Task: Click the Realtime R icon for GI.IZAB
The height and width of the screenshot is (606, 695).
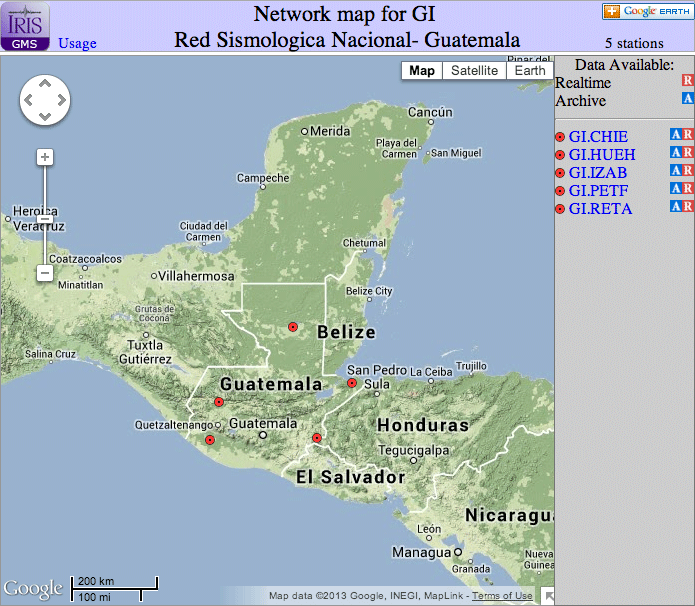Action: coord(687,170)
